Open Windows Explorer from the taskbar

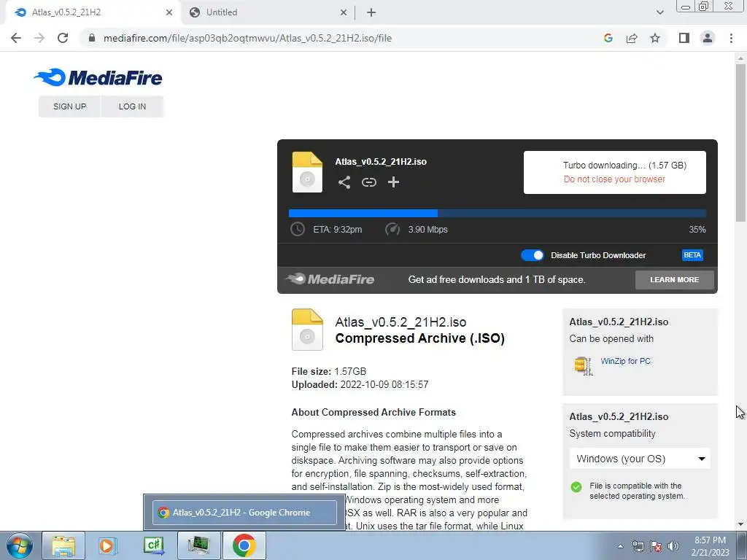[63, 545]
